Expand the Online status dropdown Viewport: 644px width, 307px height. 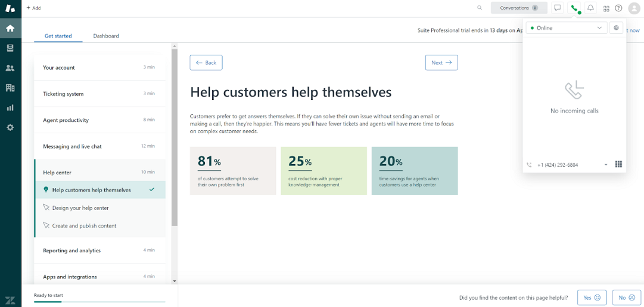(x=566, y=28)
